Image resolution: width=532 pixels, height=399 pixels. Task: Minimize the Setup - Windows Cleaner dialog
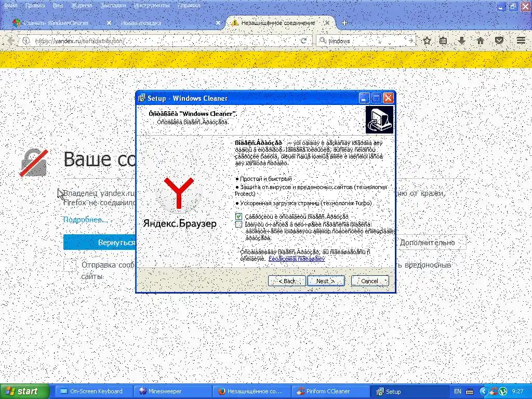pyautogui.click(x=364, y=98)
